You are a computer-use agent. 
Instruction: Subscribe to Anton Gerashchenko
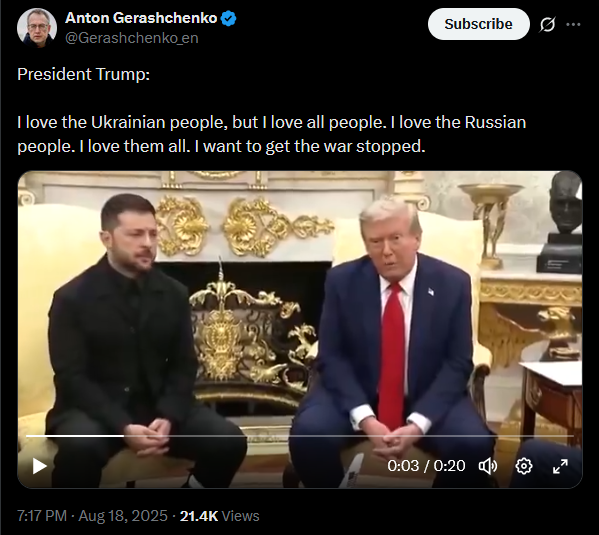click(x=479, y=24)
